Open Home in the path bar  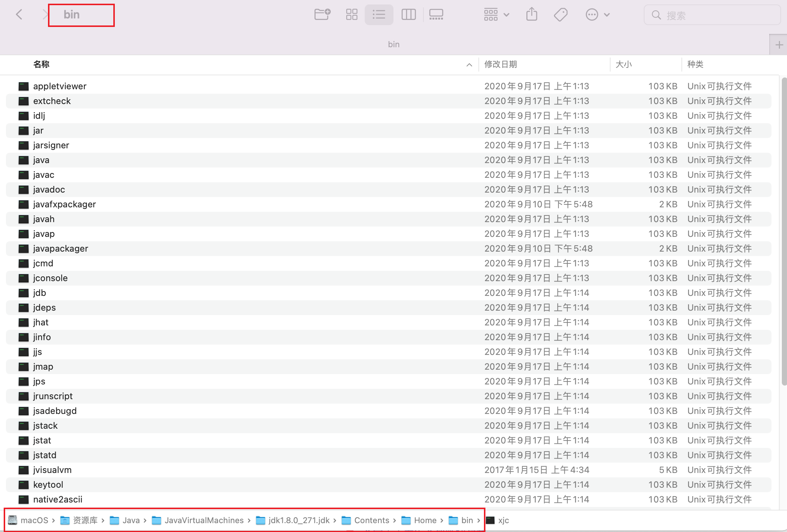tap(419, 520)
